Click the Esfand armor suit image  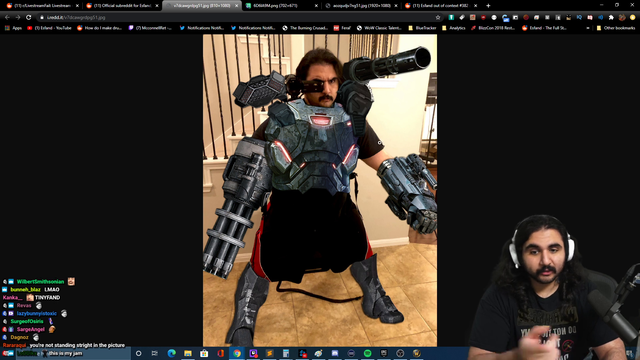click(x=320, y=190)
